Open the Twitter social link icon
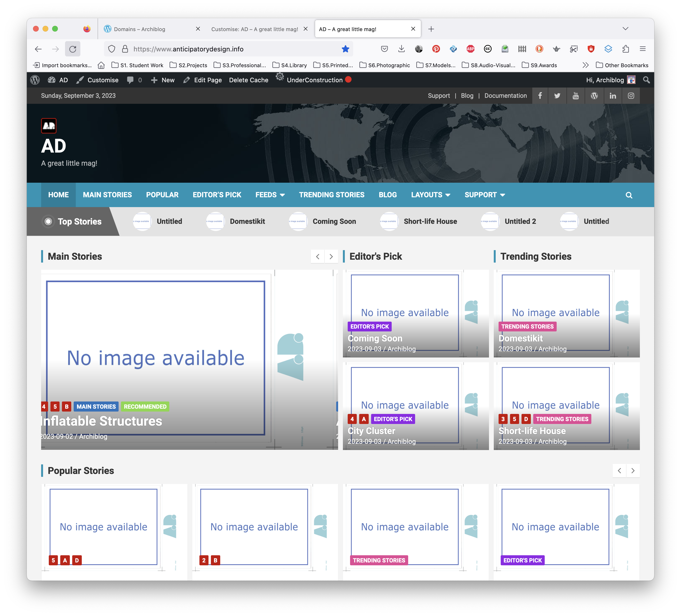Viewport: 681px width, 616px height. [557, 96]
